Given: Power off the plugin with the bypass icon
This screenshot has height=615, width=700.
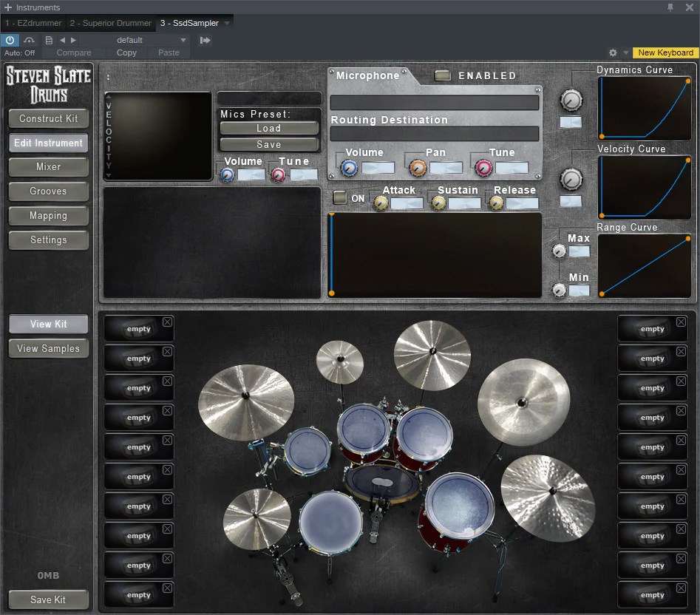Looking at the screenshot, I should point(9,40).
